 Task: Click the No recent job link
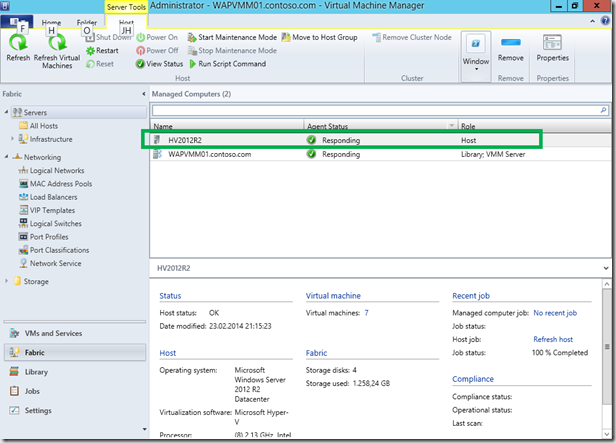555,313
